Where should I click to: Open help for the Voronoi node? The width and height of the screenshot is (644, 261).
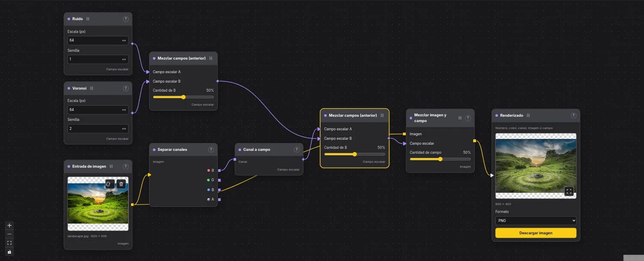pyautogui.click(x=126, y=88)
